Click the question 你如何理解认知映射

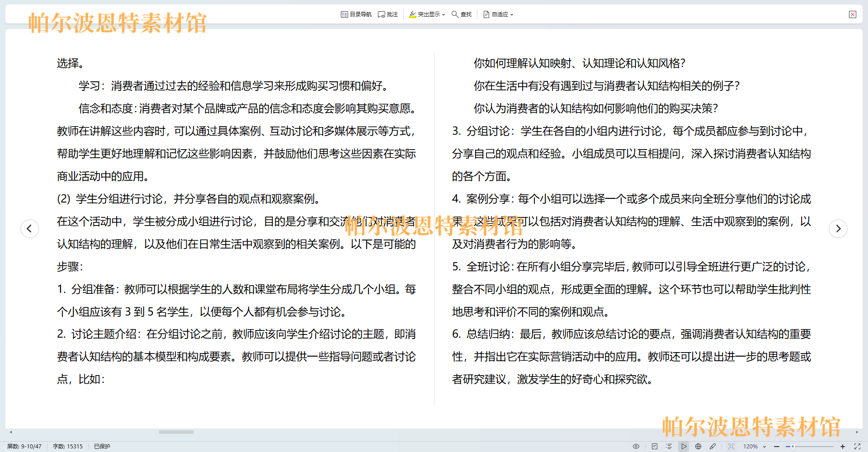click(x=580, y=63)
